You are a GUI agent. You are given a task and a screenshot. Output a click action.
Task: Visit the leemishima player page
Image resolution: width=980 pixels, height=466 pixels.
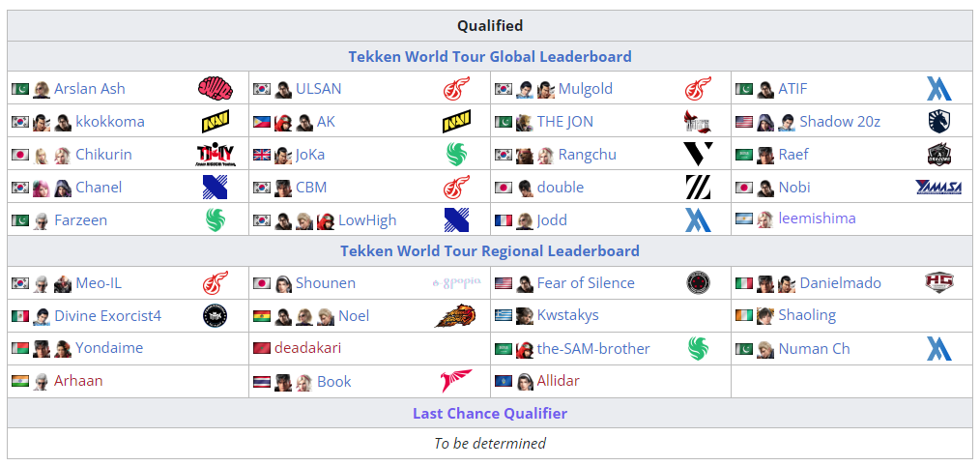tap(817, 218)
